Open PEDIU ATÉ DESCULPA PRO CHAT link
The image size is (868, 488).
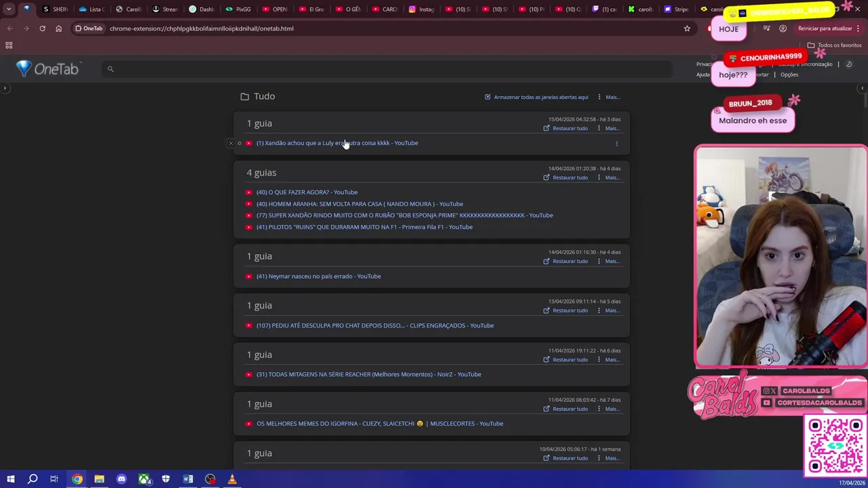coord(375,325)
